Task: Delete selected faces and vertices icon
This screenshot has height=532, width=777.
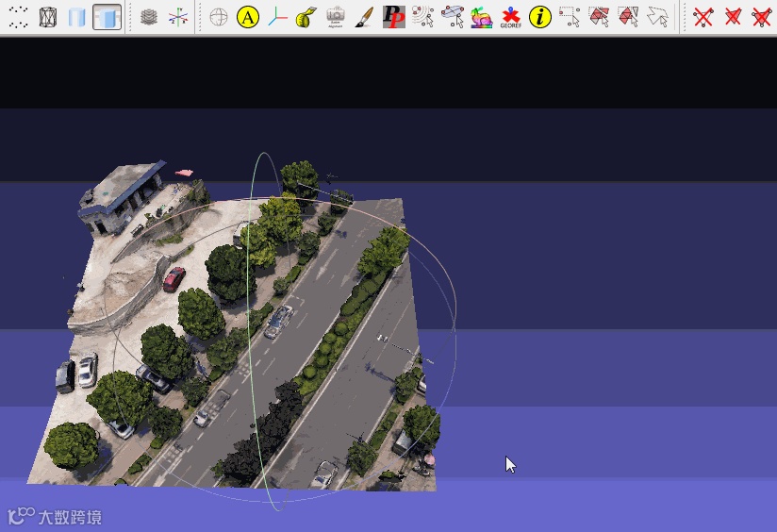Action: (x=762, y=17)
